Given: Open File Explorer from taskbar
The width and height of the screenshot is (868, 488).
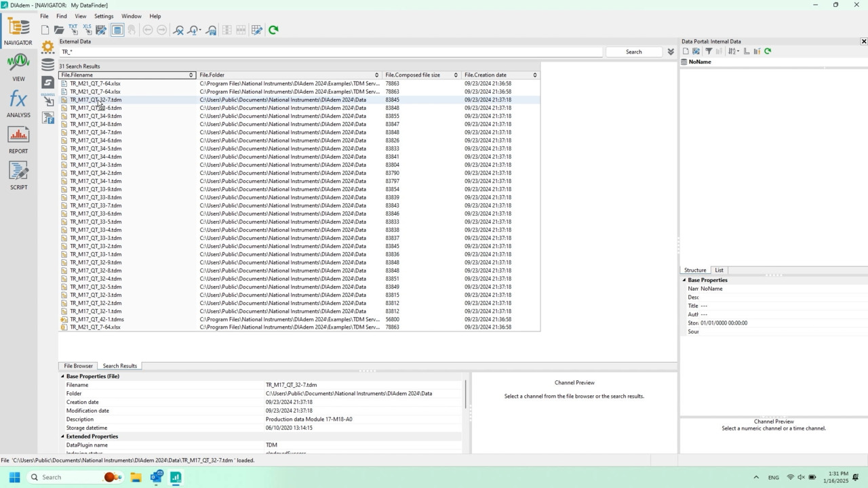Looking at the screenshot, I should 136,477.
